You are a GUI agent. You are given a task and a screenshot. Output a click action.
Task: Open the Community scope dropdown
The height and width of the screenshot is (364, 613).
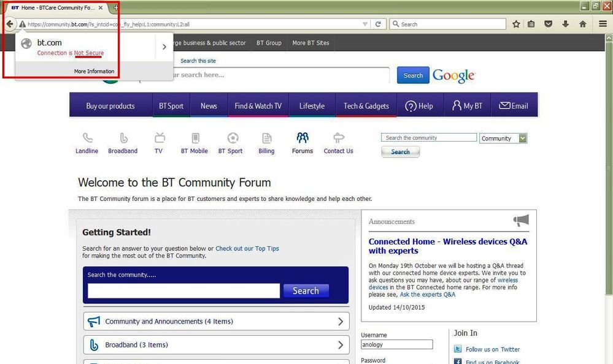[x=503, y=138]
